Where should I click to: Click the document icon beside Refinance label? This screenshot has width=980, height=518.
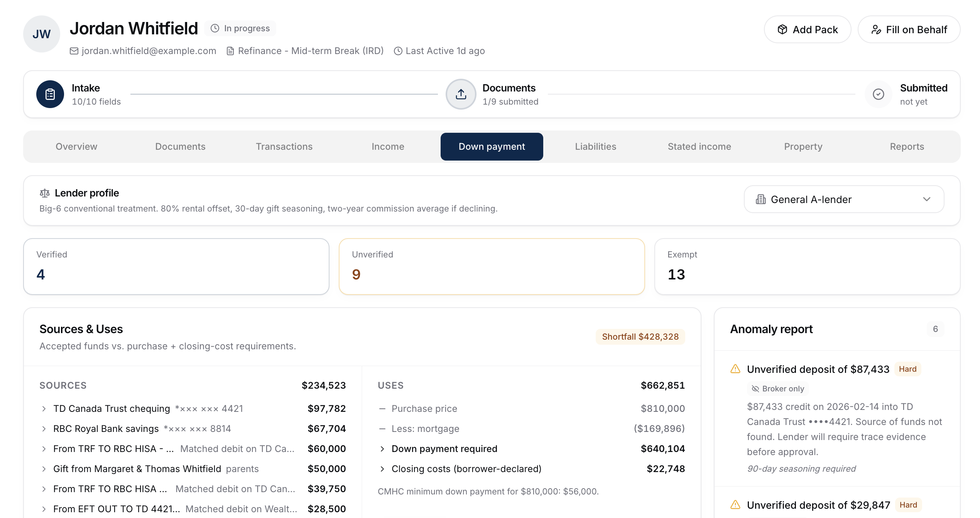tap(230, 51)
